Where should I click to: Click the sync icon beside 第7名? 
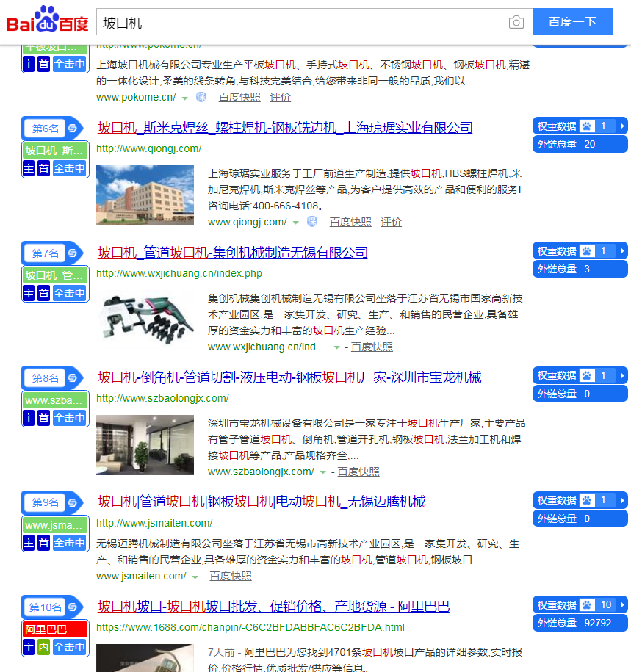73,253
